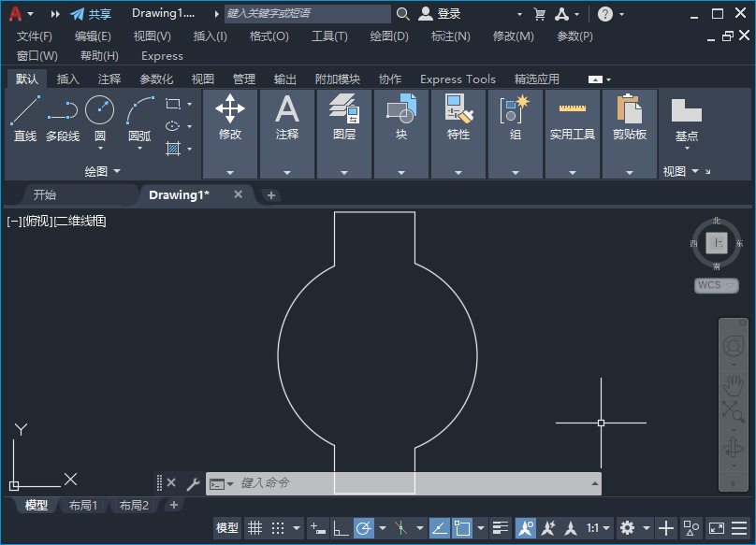Open the snap mode settings dropdown arrow
This screenshot has width=756, height=545.
[296, 528]
